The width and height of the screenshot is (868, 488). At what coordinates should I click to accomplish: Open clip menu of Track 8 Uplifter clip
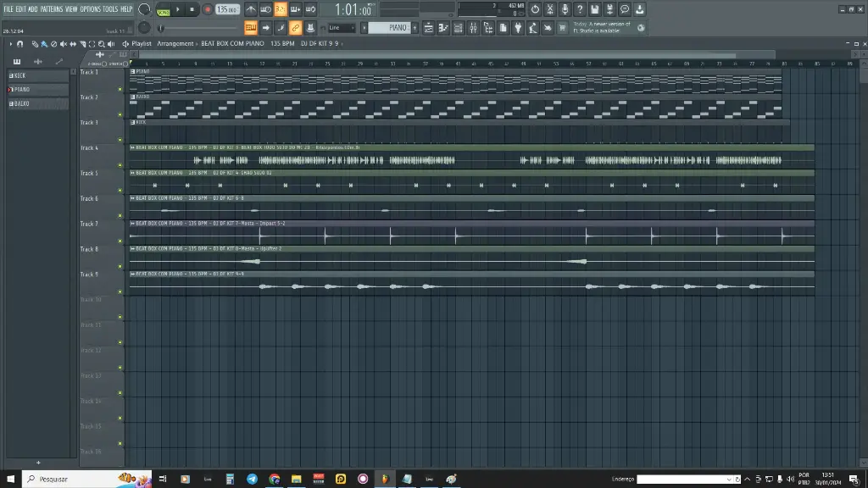coord(133,248)
